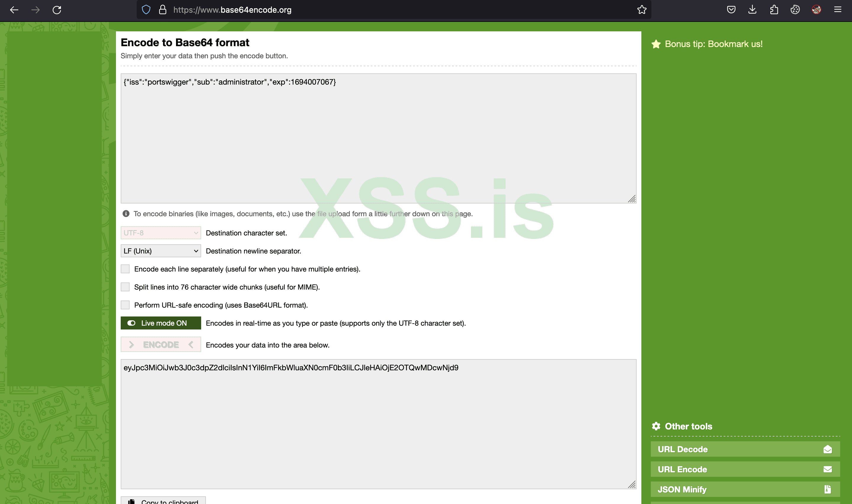Open the JSON Minify tool
The width and height of the screenshot is (852, 504).
coord(745,490)
